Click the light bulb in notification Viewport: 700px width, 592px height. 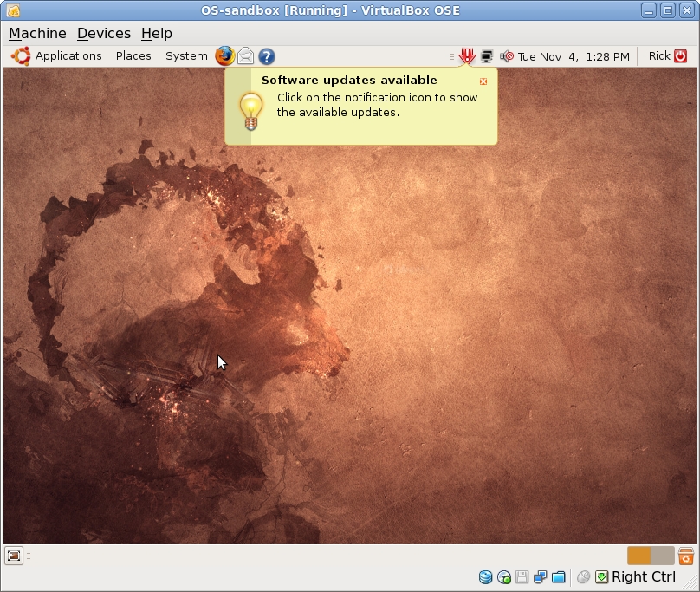pos(251,111)
